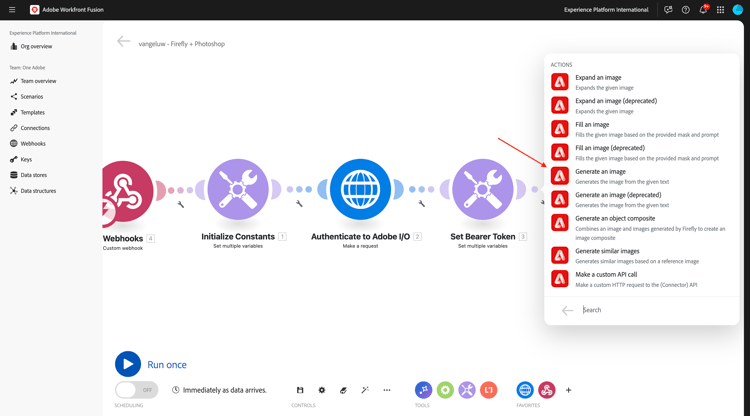The height and width of the screenshot is (416, 750).
Task: Add a favorite with the plus icon
Action: pos(568,390)
